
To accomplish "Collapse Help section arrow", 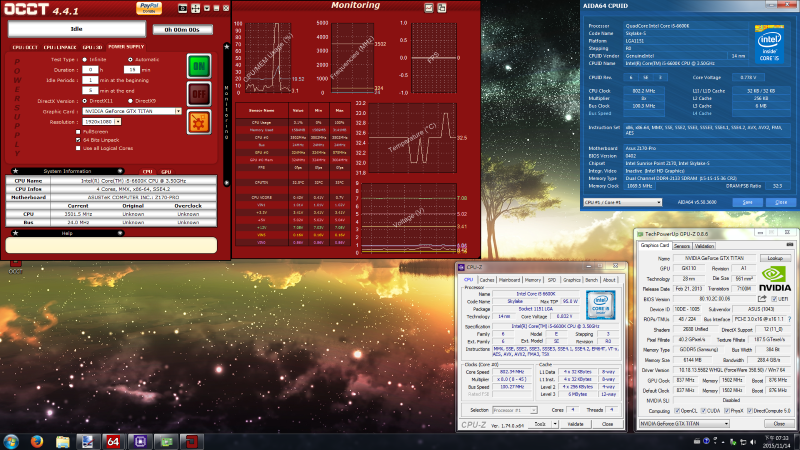I will click(x=120, y=233).
